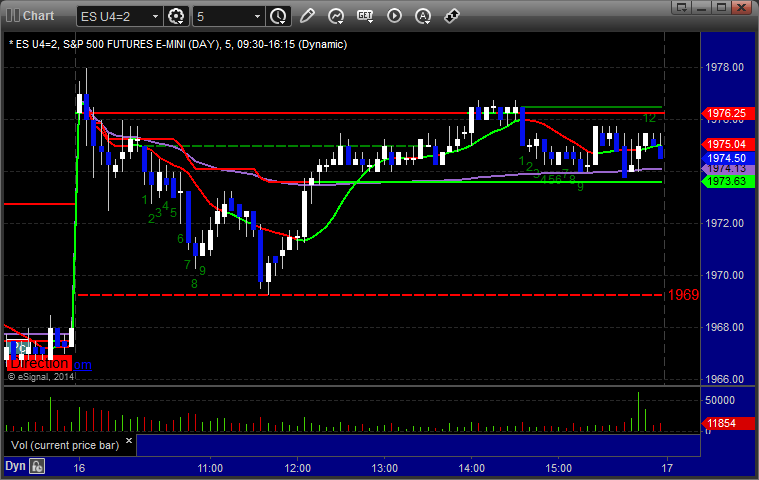Click the 50000 volume axis label
759x480 pixels.
tap(720, 400)
